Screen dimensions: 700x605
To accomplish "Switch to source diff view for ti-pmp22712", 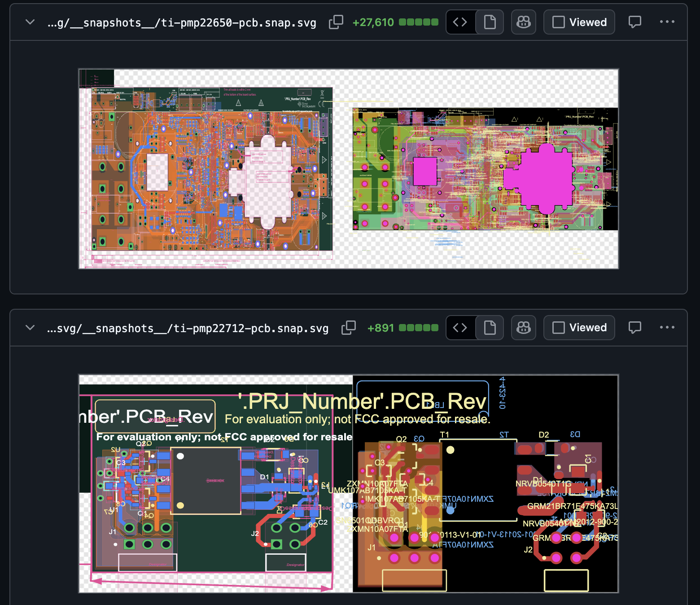I will pos(460,328).
